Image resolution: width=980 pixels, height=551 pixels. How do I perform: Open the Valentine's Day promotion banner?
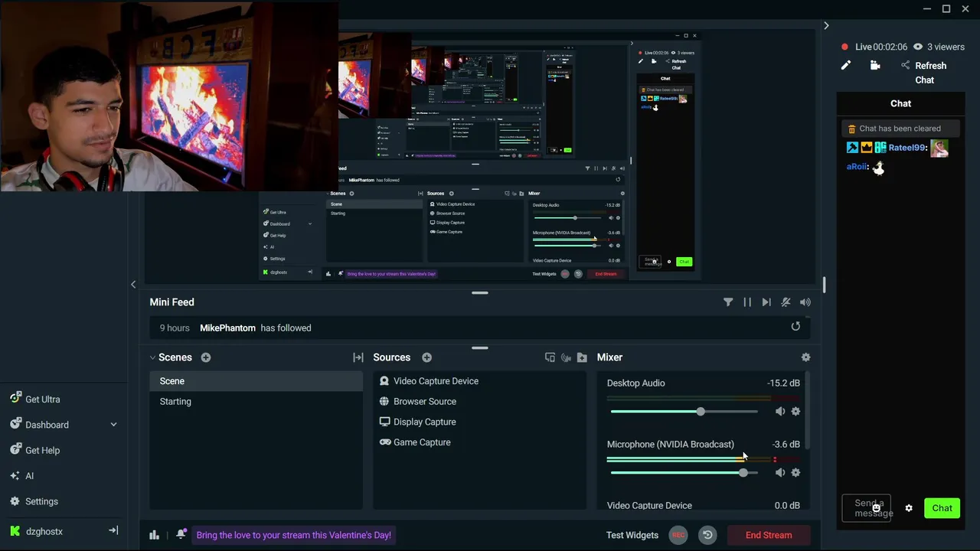(293, 535)
